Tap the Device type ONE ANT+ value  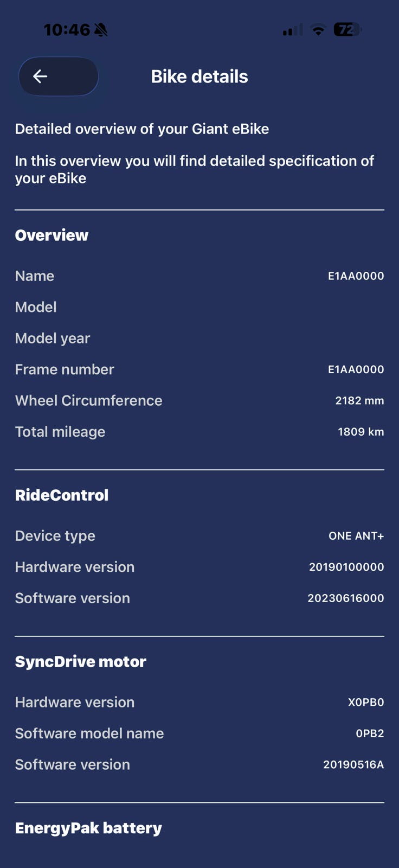pyautogui.click(x=356, y=536)
